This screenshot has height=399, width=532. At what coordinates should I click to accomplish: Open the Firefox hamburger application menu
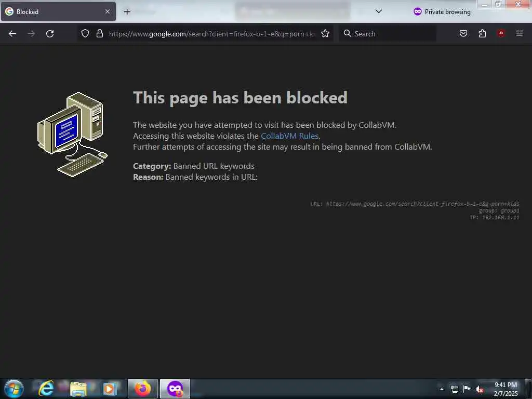tap(520, 33)
